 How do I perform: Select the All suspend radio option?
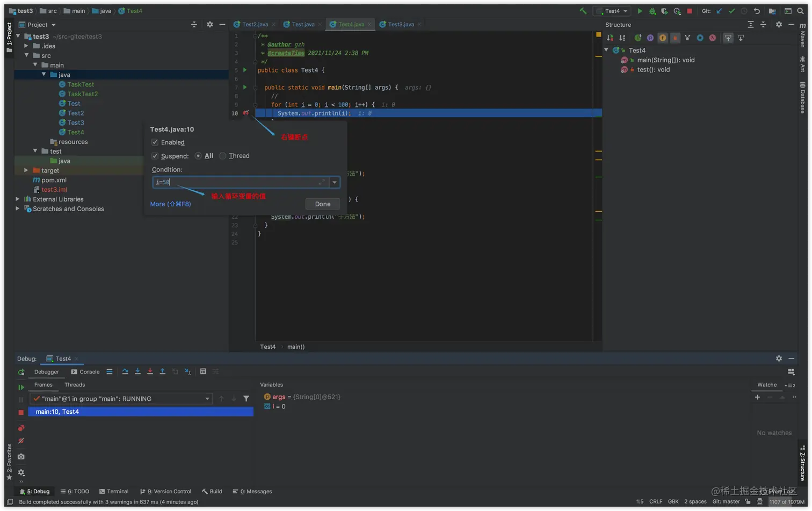[198, 156]
